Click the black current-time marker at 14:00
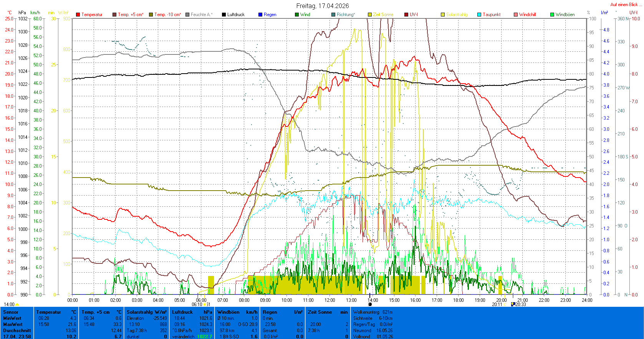Screen dimensions: 644x339 pos(370,304)
